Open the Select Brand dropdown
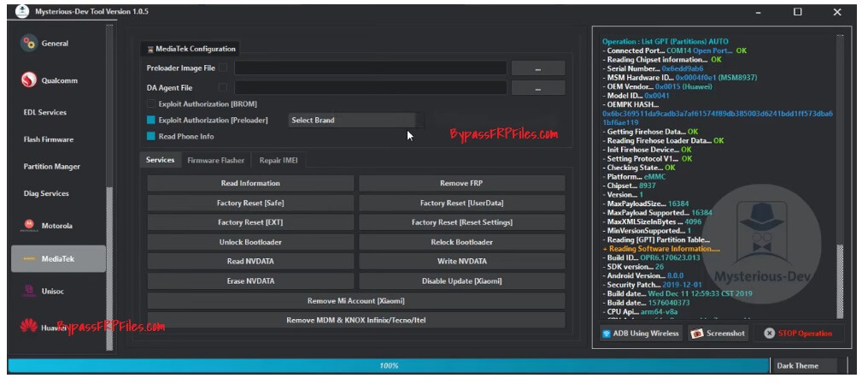Image resolution: width=868 pixels, height=384 pixels. [x=356, y=121]
